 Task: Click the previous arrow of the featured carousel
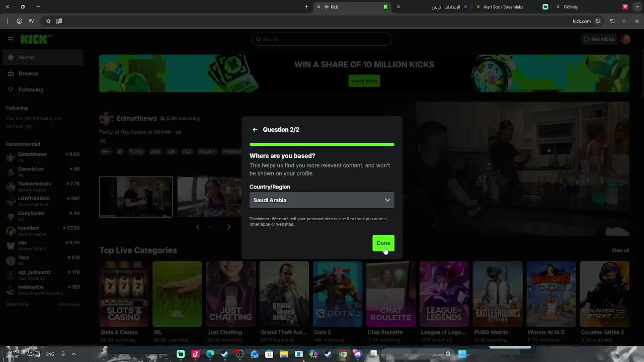(x=197, y=227)
